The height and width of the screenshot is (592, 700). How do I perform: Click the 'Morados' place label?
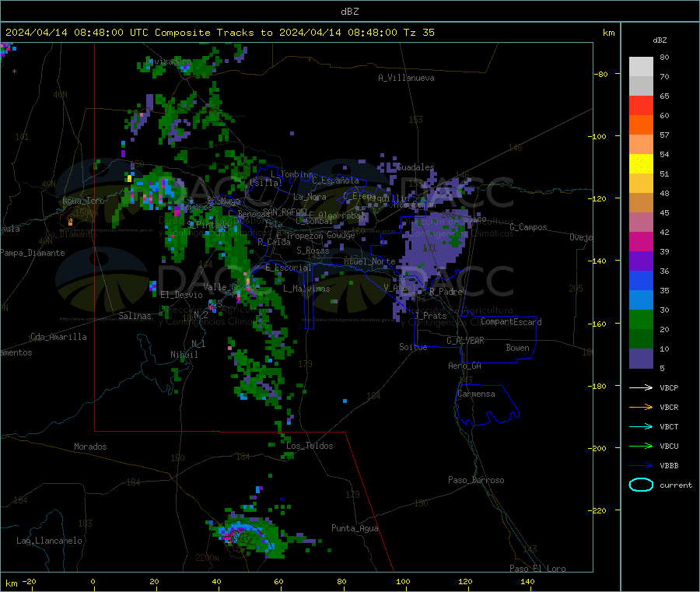[90, 447]
